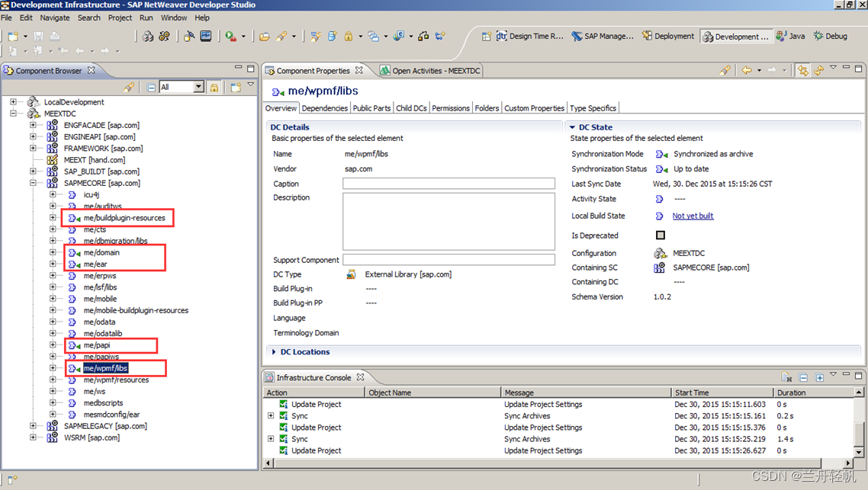Click the New wizard toolbar icon
The height and width of the screenshot is (490, 868).
[x=13, y=37]
